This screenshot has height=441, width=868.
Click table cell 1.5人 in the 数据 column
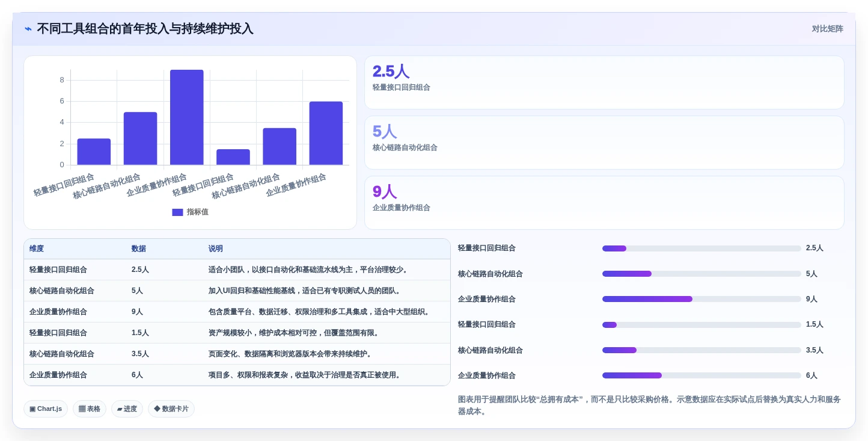[x=140, y=333]
